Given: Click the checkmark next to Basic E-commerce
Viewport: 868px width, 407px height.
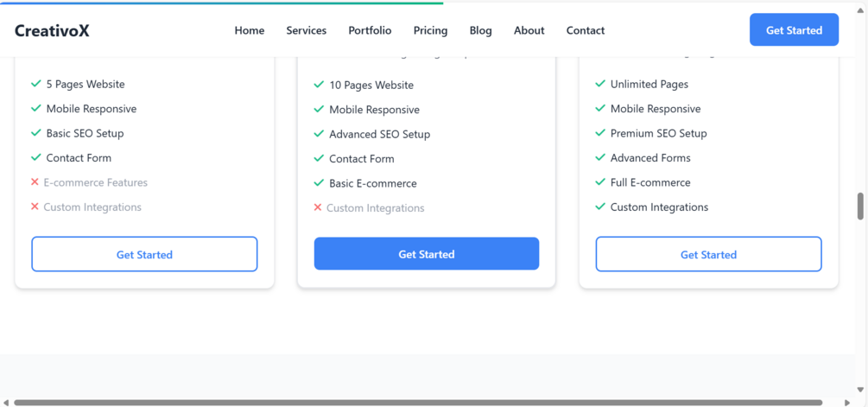Looking at the screenshot, I should pyautogui.click(x=318, y=183).
